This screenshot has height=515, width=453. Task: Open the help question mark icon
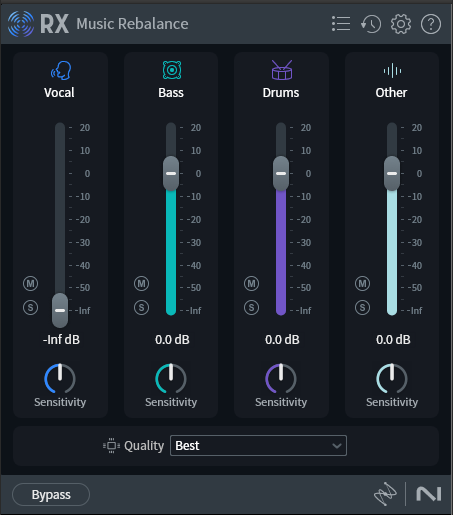431,24
